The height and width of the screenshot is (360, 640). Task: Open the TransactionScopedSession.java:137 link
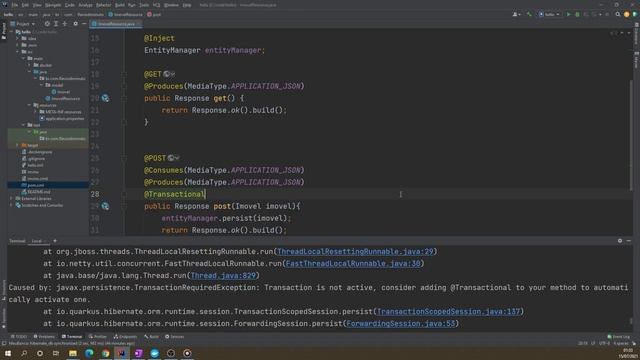point(448,311)
